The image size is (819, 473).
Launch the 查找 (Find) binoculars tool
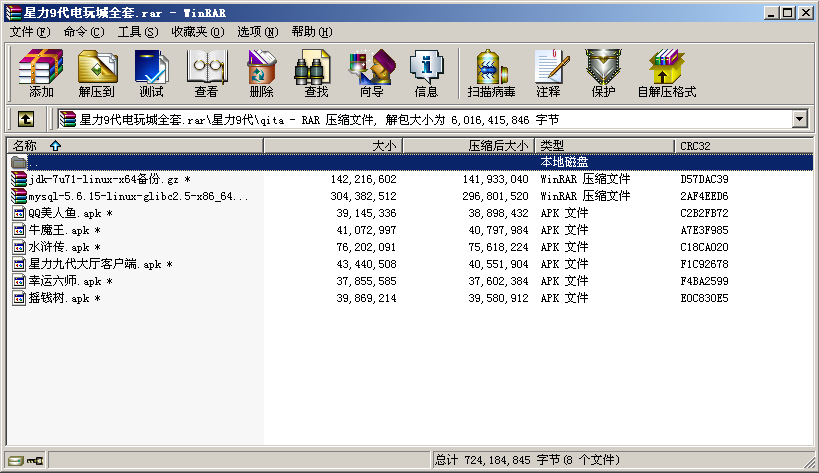[x=316, y=73]
